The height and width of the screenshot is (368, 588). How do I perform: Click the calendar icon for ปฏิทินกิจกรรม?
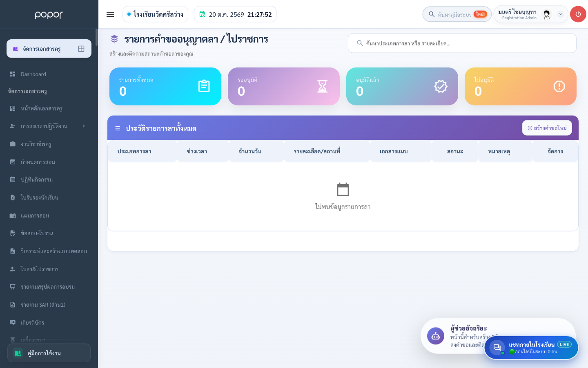[13, 180]
